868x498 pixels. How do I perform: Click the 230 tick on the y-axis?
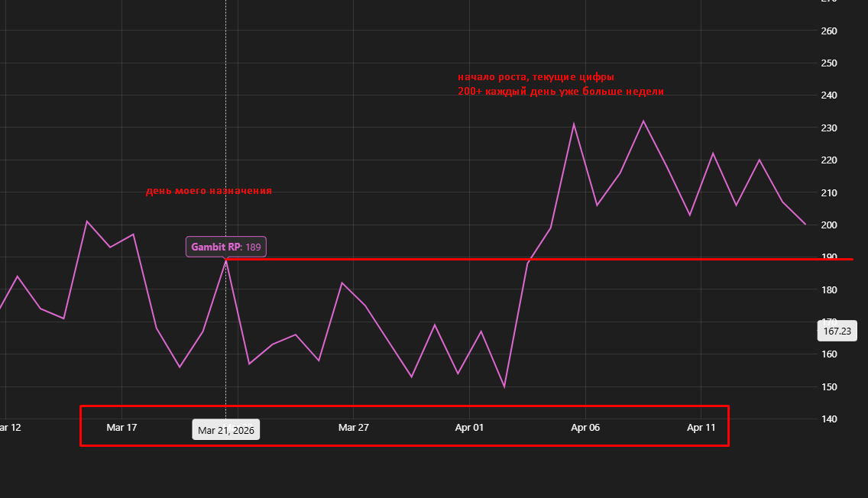tap(829, 128)
